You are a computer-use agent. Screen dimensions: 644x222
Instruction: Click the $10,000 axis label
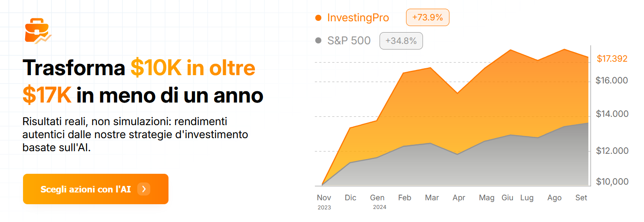click(612, 181)
